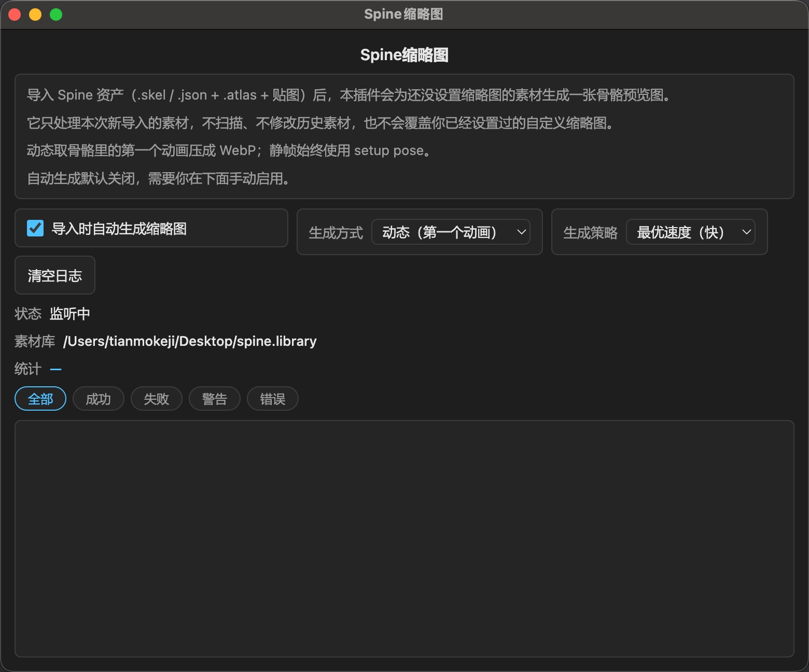Click the 自动生成默认关闭 description line
The height and width of the screenshot is (672, 809).
coord(158,178)
